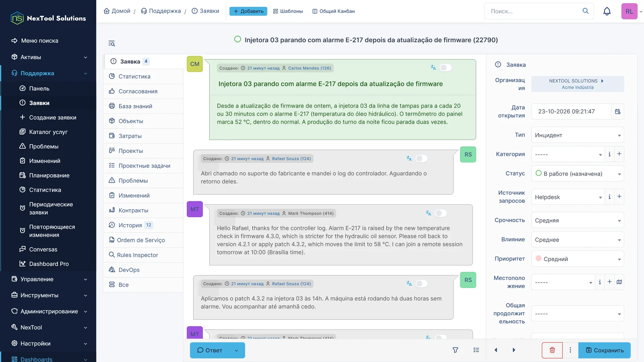
Task: Toggle switch on Rafael Souza's 'Abri chamado' message
Action: point(421,158)
